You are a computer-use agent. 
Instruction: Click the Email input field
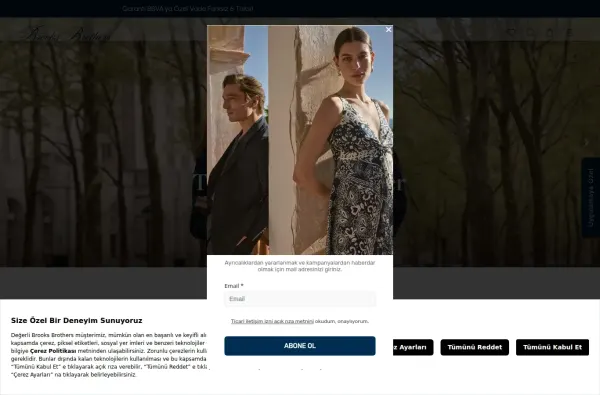pos(300,299)
